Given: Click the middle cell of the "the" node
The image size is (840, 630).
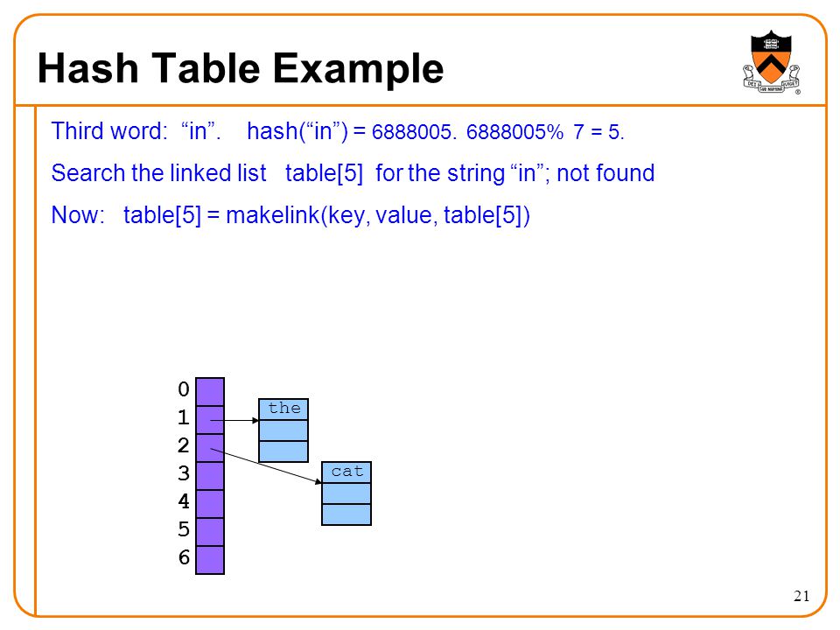Looking at the screenshot, I should coord(283,430).
